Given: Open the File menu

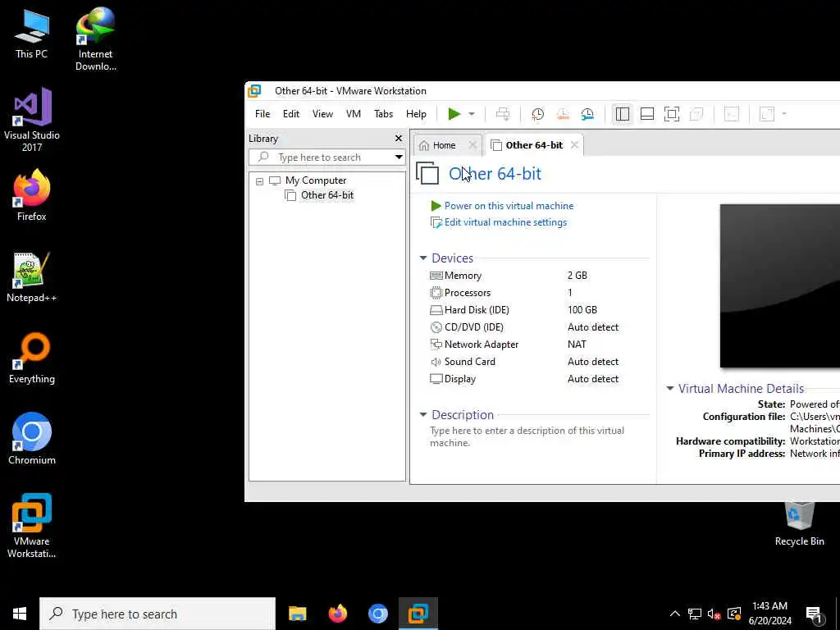Looking at the screenshot, I should [x=262, y=113].
